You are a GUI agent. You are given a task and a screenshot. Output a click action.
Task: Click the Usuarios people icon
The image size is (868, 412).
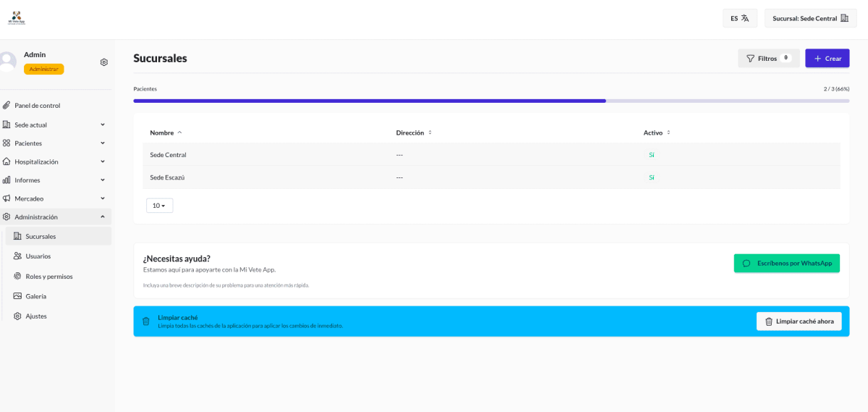coord(18,256)
